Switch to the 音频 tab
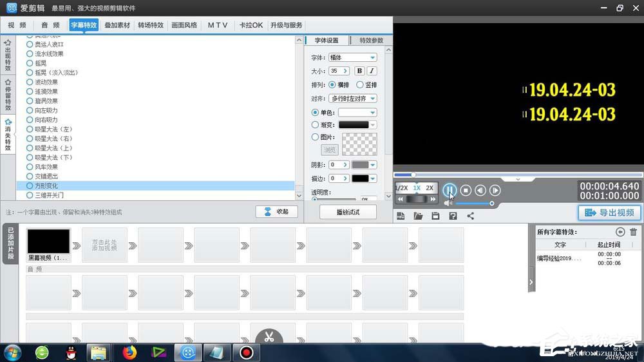The width and height of the screenshot is (644, 362). [x=50, y=25]
